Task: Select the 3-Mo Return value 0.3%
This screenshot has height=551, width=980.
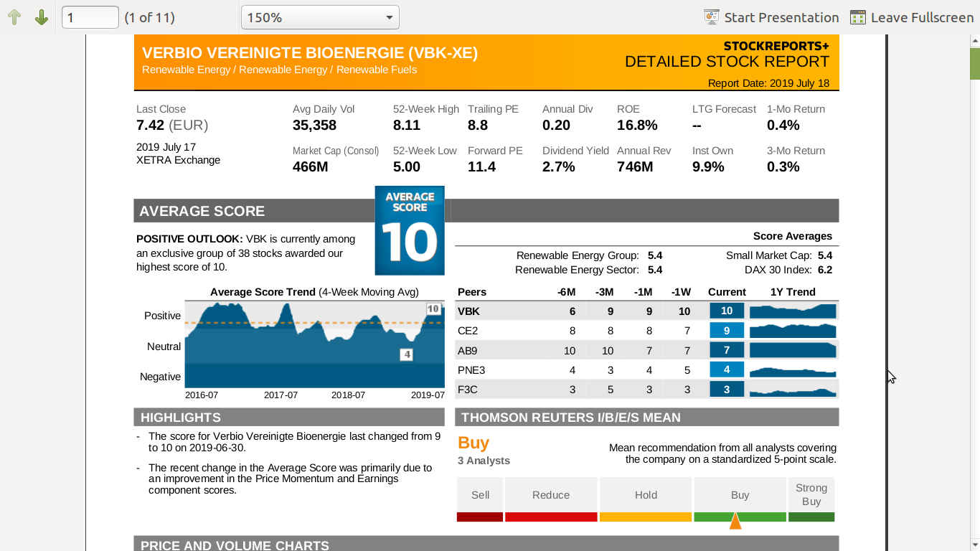Action: tap(783, 166)
